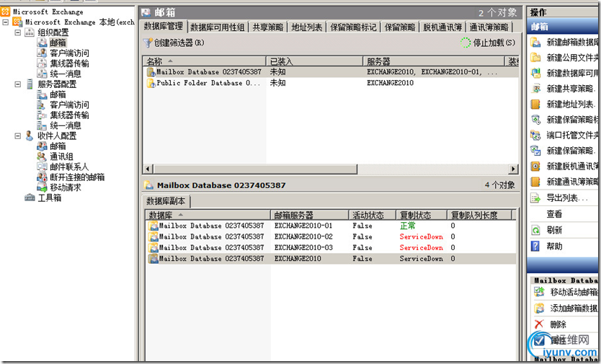
Task: Click 停止加载 button
Action: [x=488, y=43]
